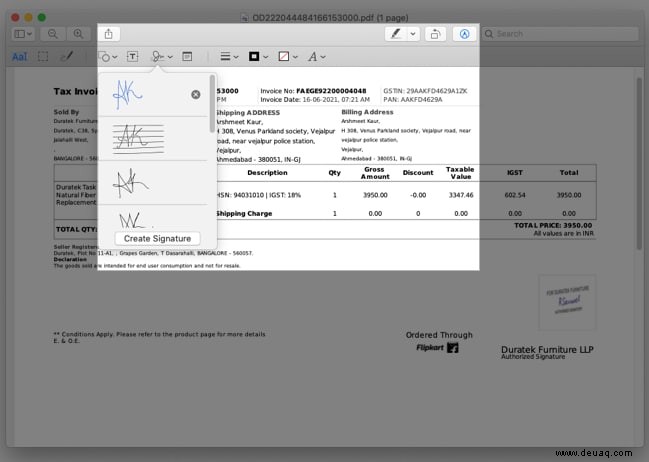Toggle the Markup toolbar button
Screen dimensions: 649x462
point(464,34)
